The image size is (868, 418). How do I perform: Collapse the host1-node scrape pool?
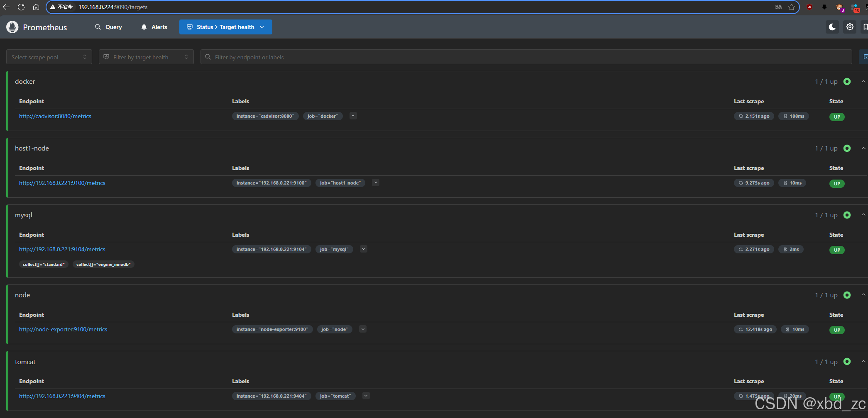click(x=863, y=148)
